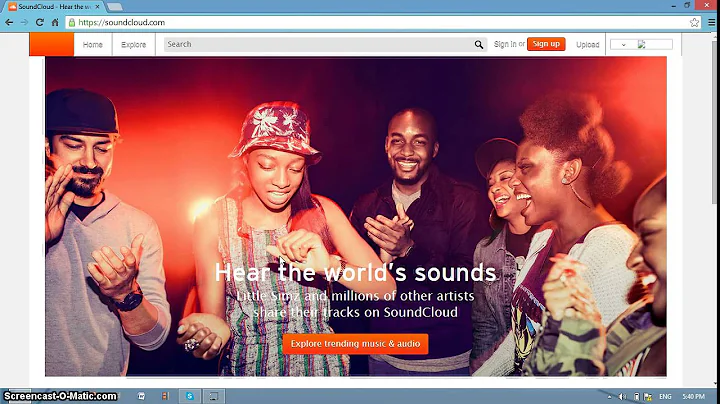Click the green secure padlock icon
This screenshot has width=720, height=404.
(x=72, y=22)
